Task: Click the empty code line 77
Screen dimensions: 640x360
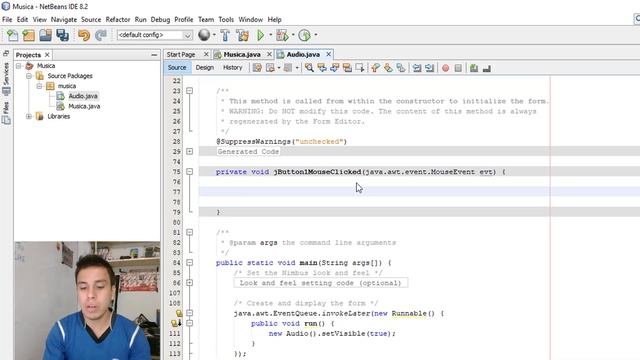Action: [x=419, y=192]
